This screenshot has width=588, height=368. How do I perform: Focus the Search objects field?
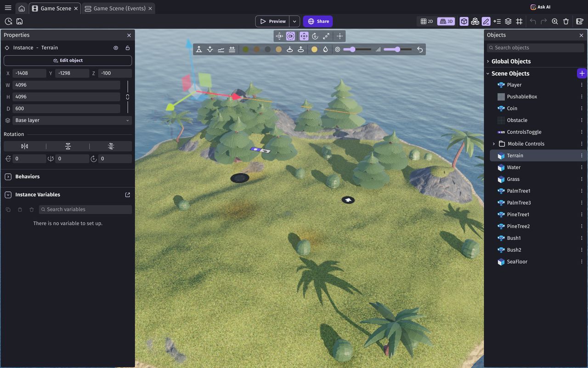point(535,48)
